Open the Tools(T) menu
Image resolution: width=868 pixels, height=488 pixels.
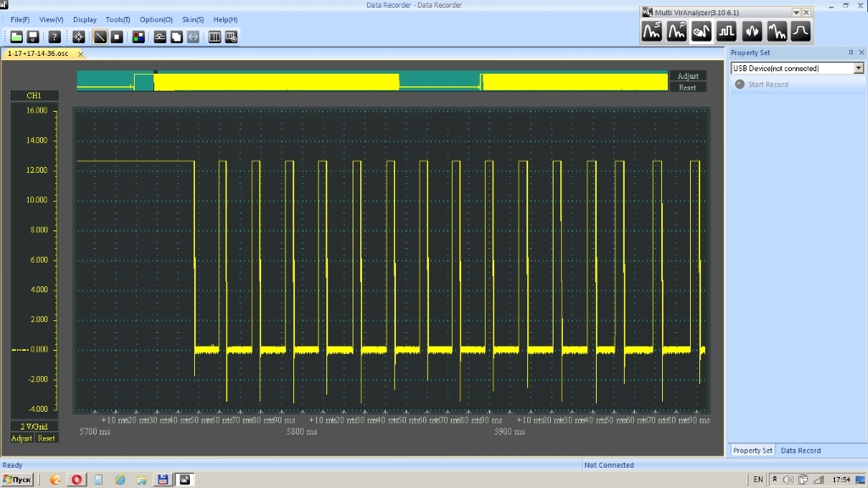(118, 19)
